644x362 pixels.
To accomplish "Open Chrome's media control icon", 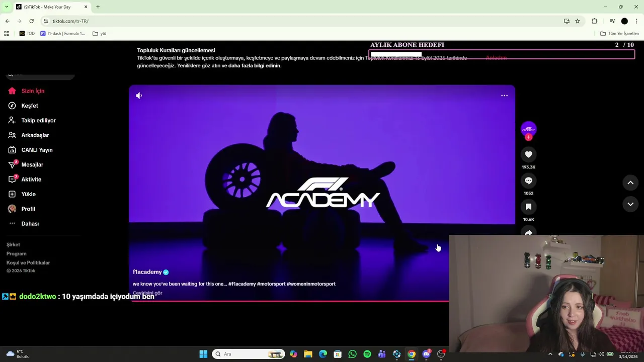I will tap(612, 21).
